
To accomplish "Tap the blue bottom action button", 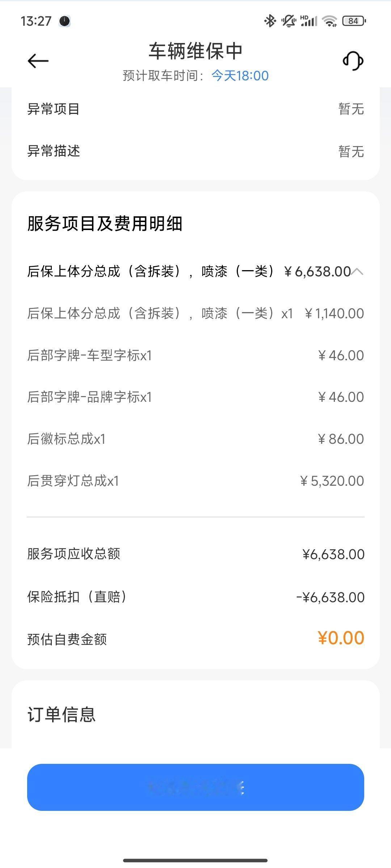I will click(195, 787).
